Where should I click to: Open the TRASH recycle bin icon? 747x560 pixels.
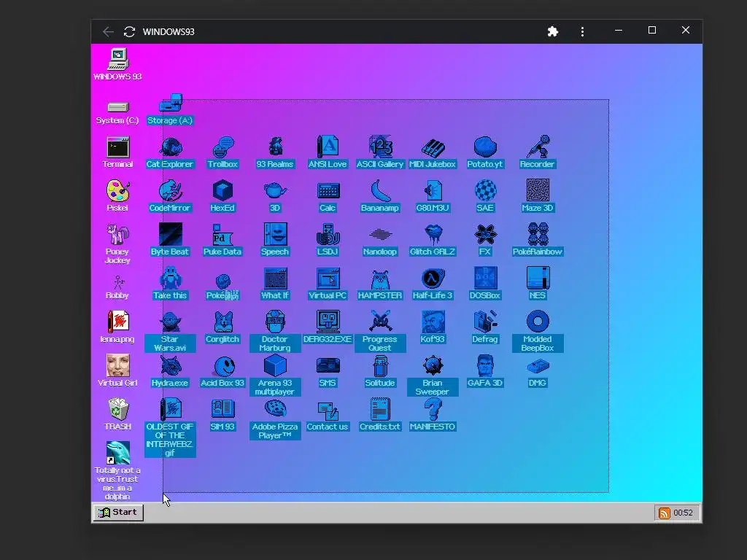[x=117, y=410]
